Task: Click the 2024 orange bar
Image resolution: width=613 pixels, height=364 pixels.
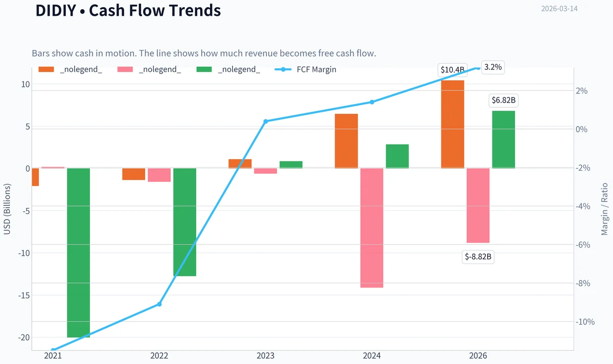Action: tap(346, 141)
